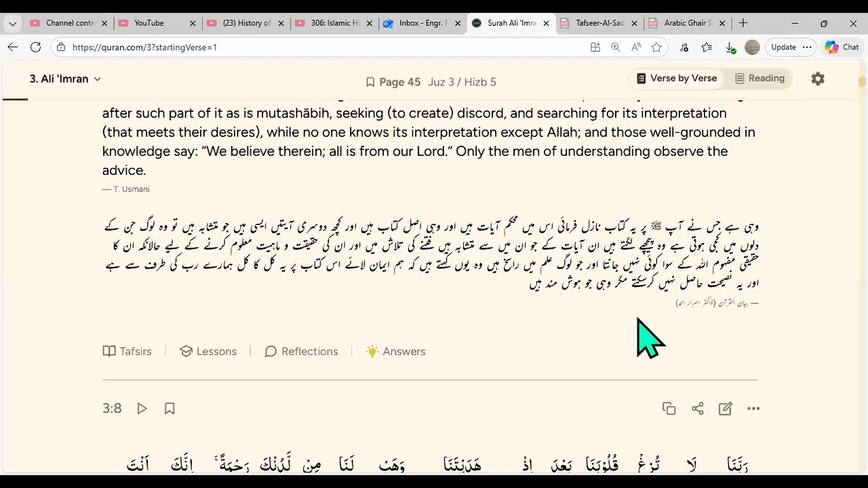This screenshot has height=488, width=868.
Task: Open the tab search dropdown arrow
Action: point(12,23)
